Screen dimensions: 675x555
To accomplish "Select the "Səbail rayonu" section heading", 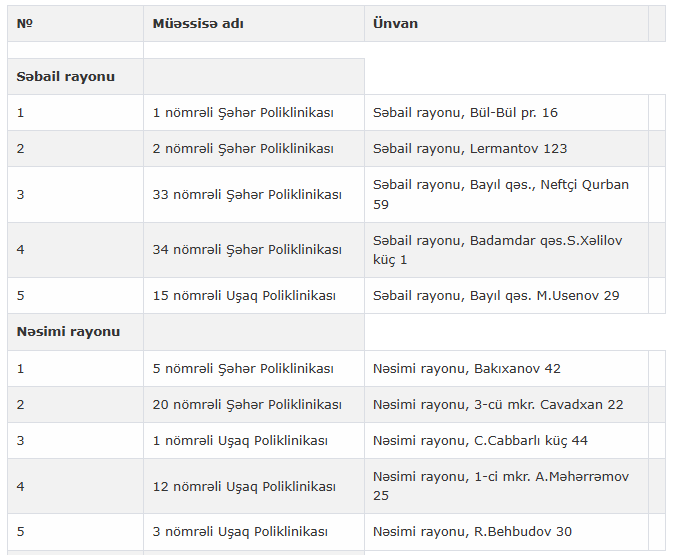I will [x=66, y=77].
